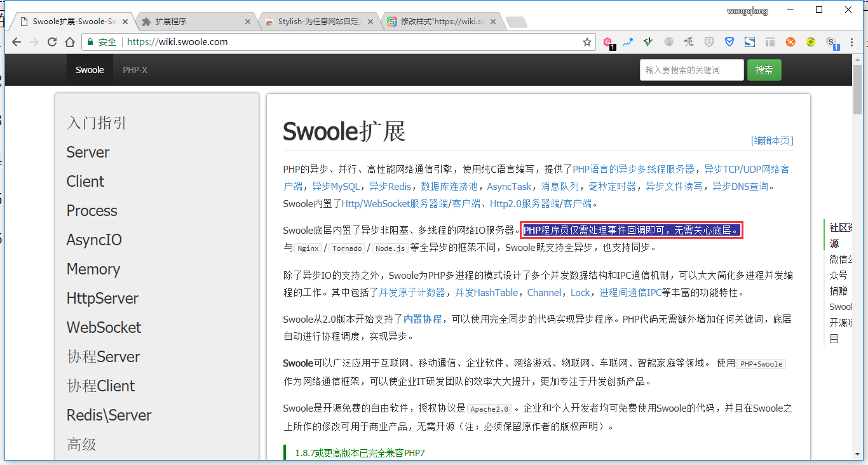Image resolution: width=868 pixels, height=465 pixels.
Task: Click the browser back arrow
Action: point(17,42)
